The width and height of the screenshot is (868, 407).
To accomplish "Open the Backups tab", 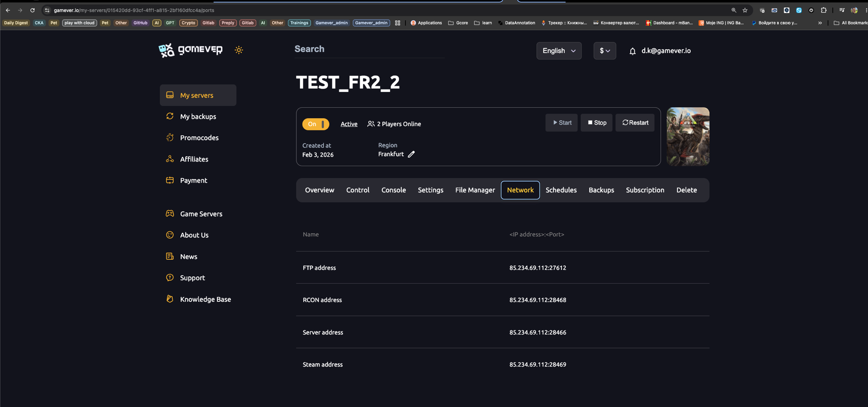I will click(601, 190).
